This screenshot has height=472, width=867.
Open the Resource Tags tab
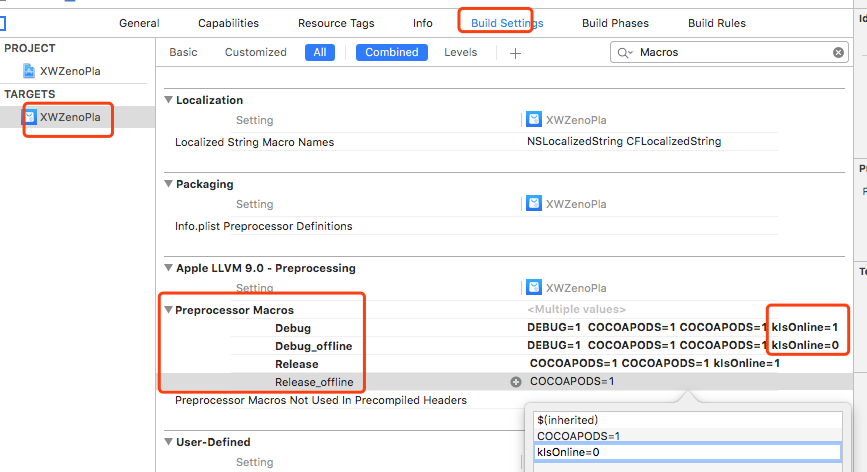coord(336,23)
